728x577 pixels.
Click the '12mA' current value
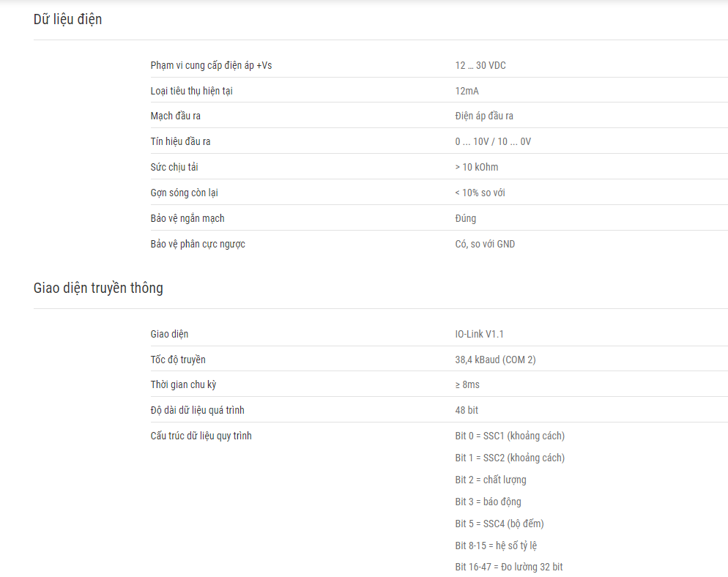click(467, 91)
